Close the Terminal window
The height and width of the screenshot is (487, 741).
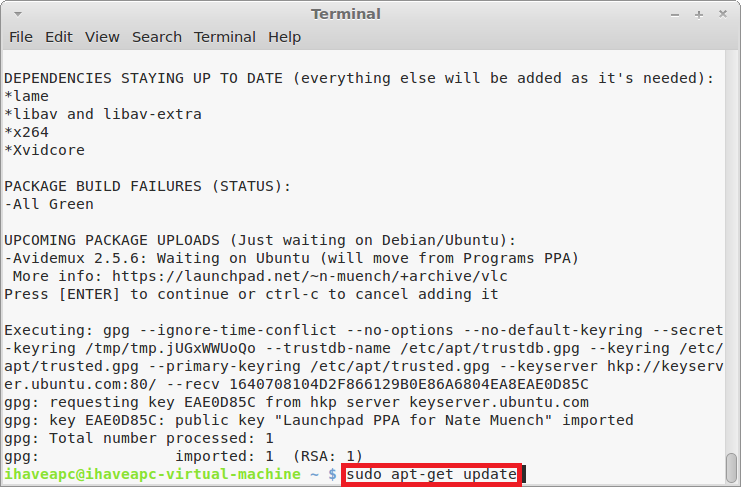tap(723, 14)
